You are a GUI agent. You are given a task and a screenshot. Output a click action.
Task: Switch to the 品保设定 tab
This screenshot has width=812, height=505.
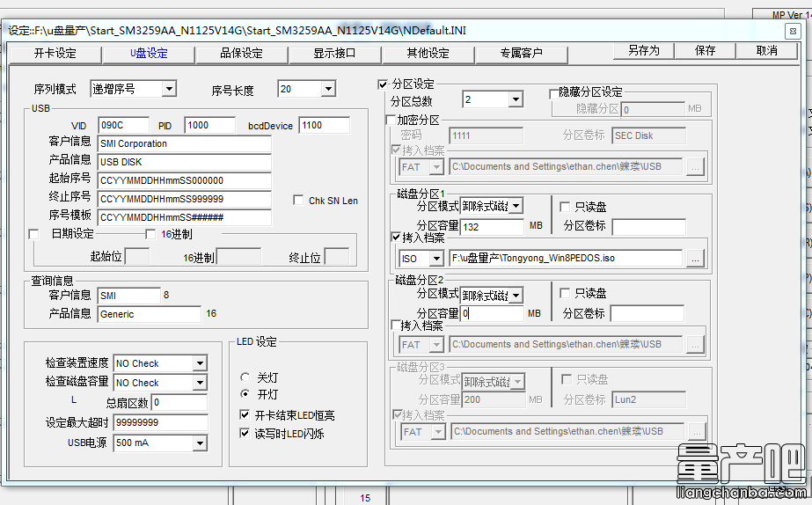[x=241, y=53]
